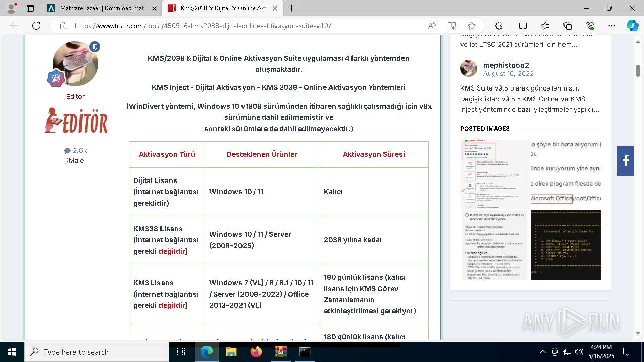The height and width of the screenshot is (362, 644).
Task: Click the EDİTÖR rank image
Action: click(75, 121)
